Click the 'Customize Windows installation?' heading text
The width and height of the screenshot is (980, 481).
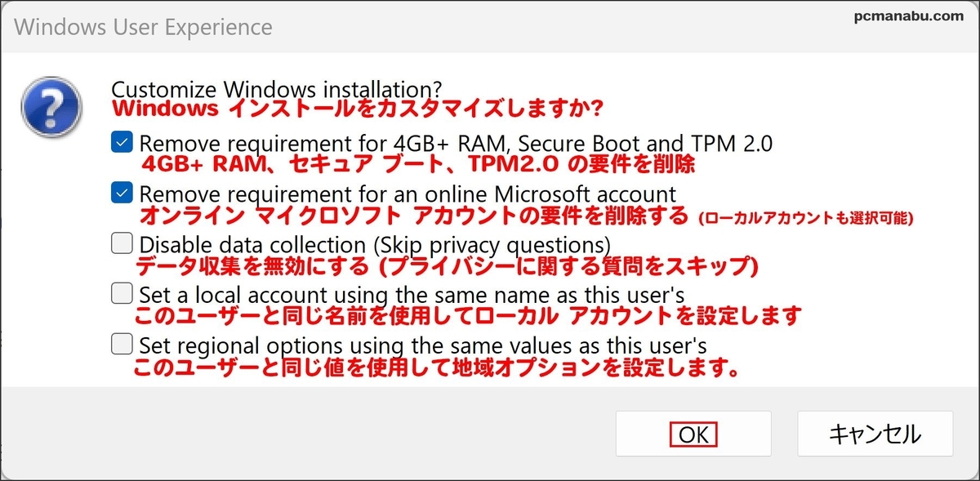click(x=277, y=88)
